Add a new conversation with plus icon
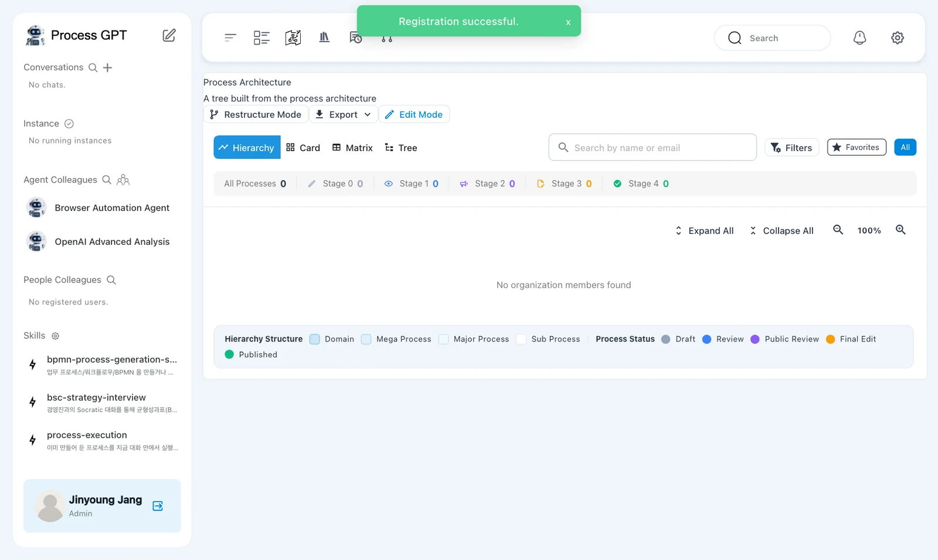Image resolution: width=938 pixels, height=560 pixels. [x=107, y=68]
